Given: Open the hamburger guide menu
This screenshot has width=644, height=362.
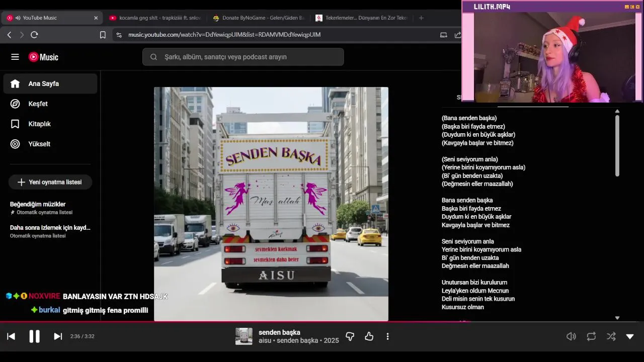Looking at the screenshot, I should (x=15, y=57).
